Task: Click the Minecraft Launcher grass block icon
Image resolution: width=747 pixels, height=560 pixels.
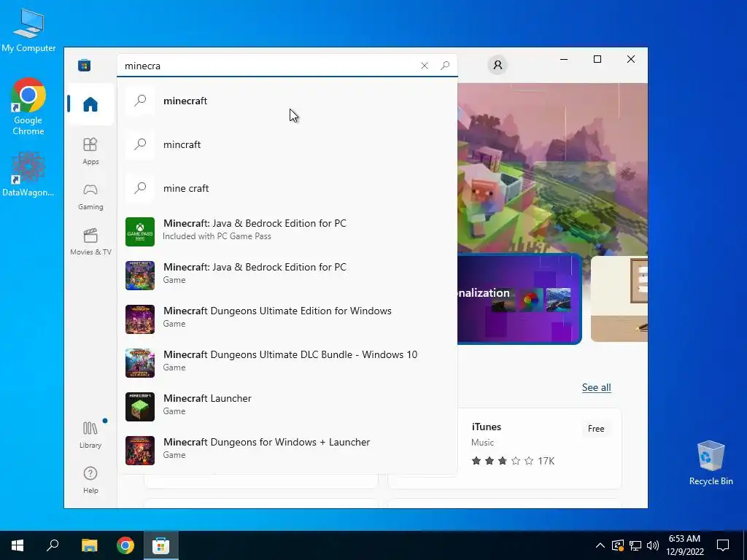Action: [140, 407]
